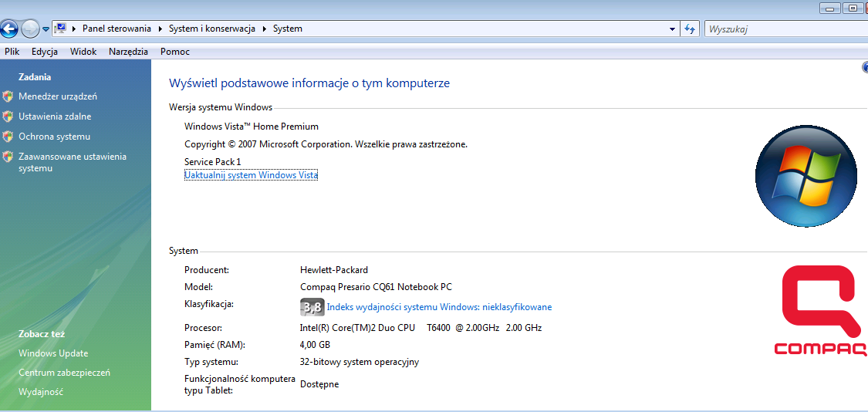
Task: Click the computer icon in the address bar
Action: pyautogui.click(x=61, y=29)
